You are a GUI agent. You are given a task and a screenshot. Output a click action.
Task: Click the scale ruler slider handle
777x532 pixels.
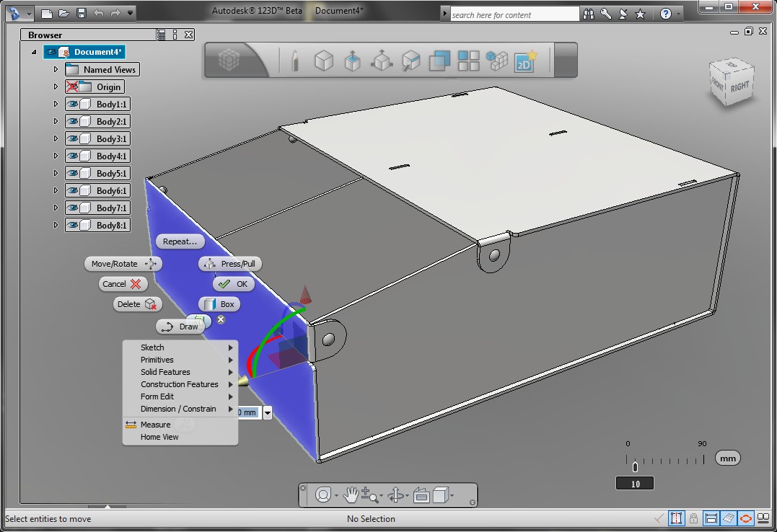[635, 466]
